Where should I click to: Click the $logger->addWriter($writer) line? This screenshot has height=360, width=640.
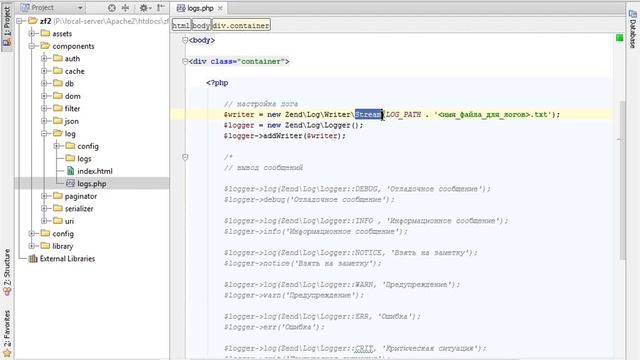(284, 136)
